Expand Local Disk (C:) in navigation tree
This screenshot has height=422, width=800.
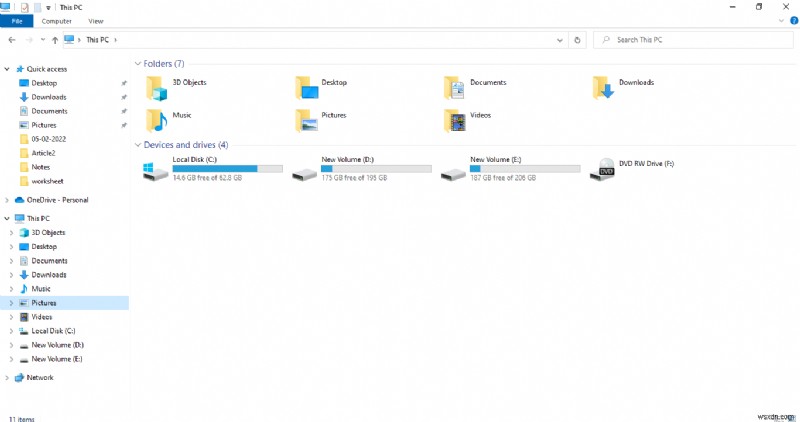(11, 331)
